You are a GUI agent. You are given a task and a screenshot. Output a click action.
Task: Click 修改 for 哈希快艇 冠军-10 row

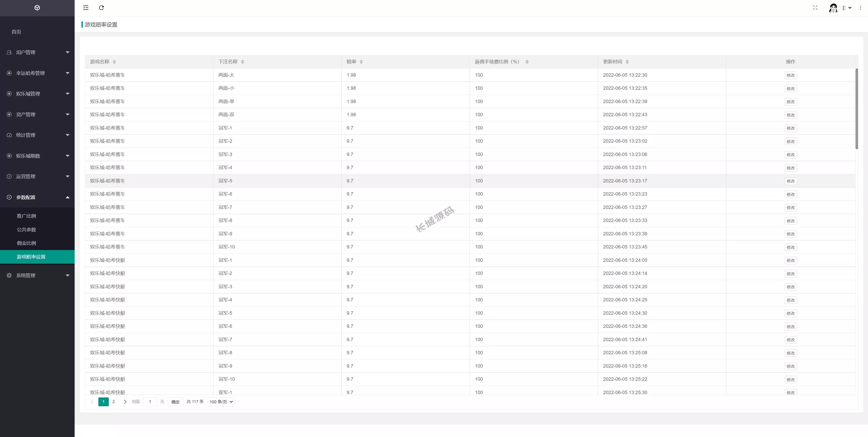[790, 380]
